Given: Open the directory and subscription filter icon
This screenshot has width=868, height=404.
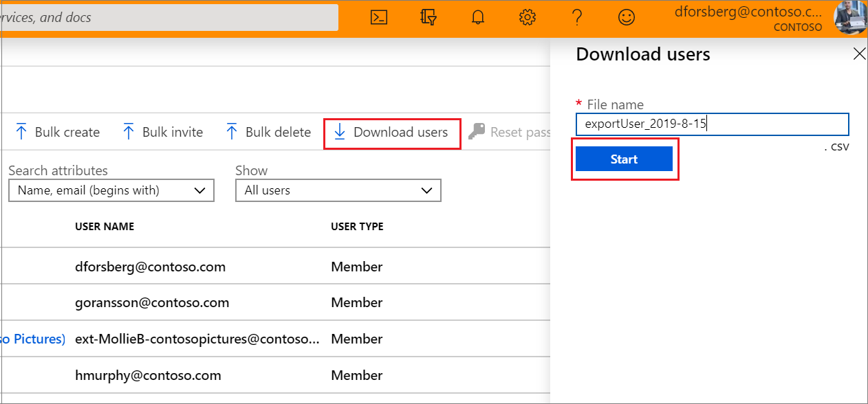Looking at the screenshot, I should pyautogui.click(x=428, y=17).
